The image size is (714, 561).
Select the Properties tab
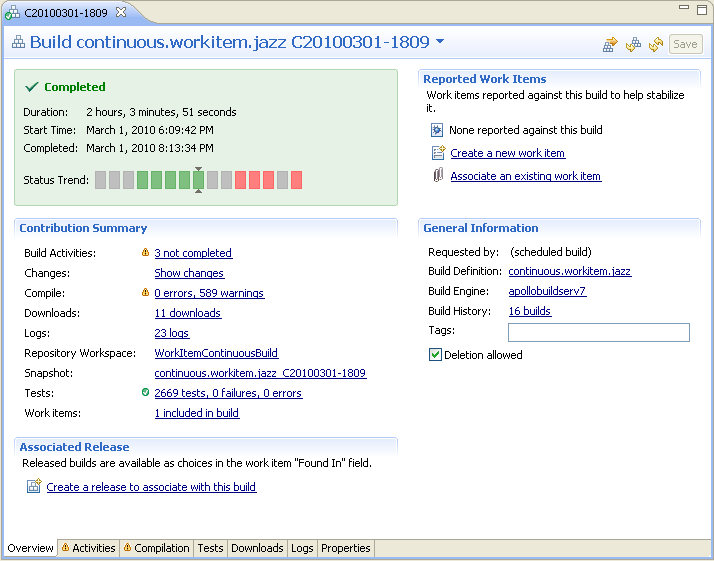[x=345, y=548]
